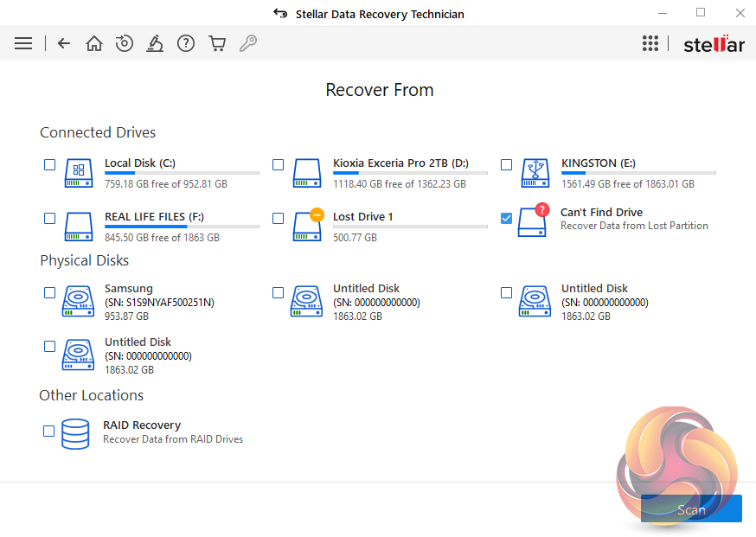Open the help question mark icon
756x537 pixels.
[x=186, y=43]
